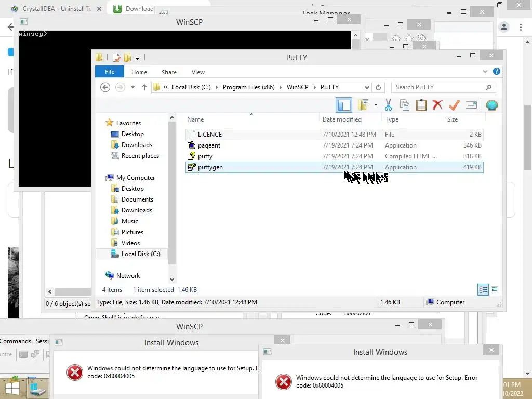Click the orange checkmark Properties icon

coord(454,105)
